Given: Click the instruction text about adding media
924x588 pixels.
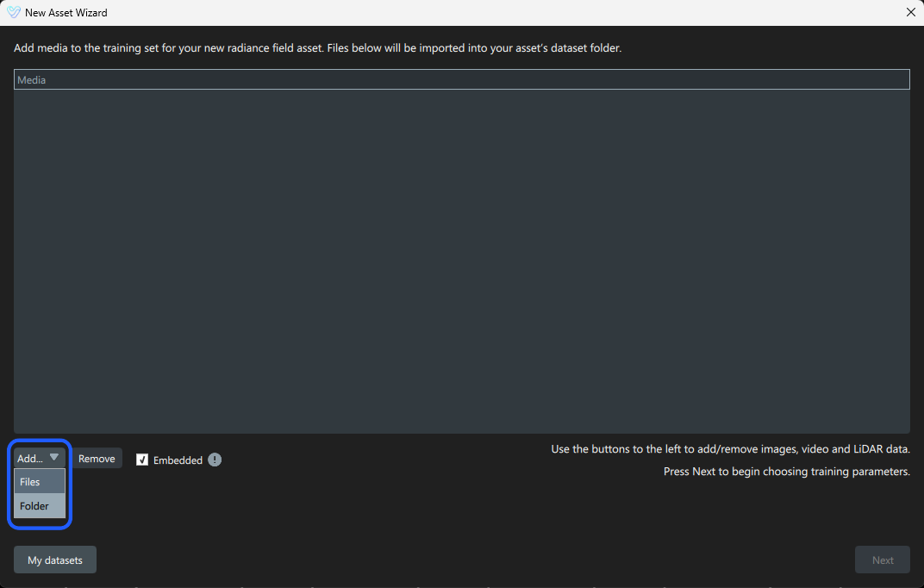Looking at the screenshot, I should [x=317, y=47].
